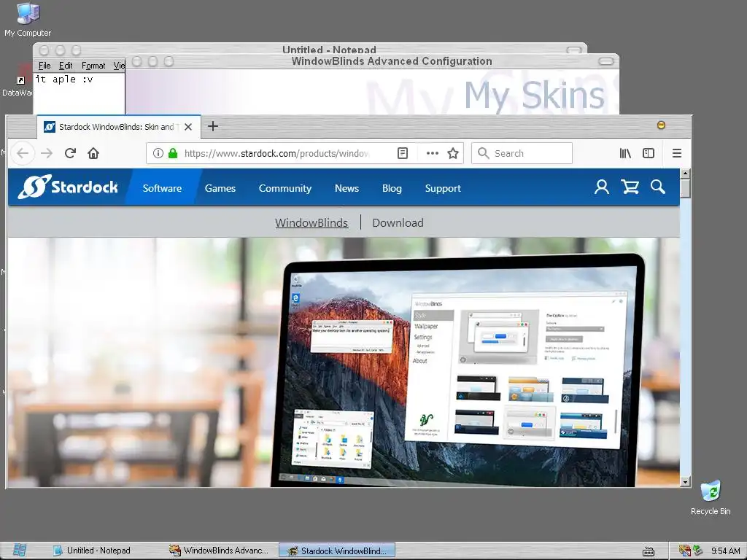The height and width of the screenshot is (560, 747).
Task: Open page actions three-dots menu
Action: (432, 153)
